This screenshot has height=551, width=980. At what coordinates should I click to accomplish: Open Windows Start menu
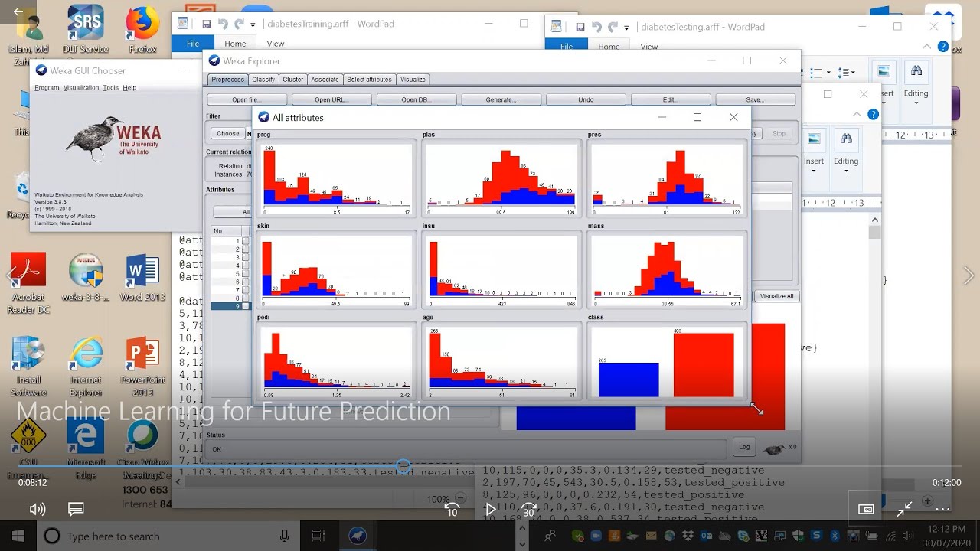(18, 536)
